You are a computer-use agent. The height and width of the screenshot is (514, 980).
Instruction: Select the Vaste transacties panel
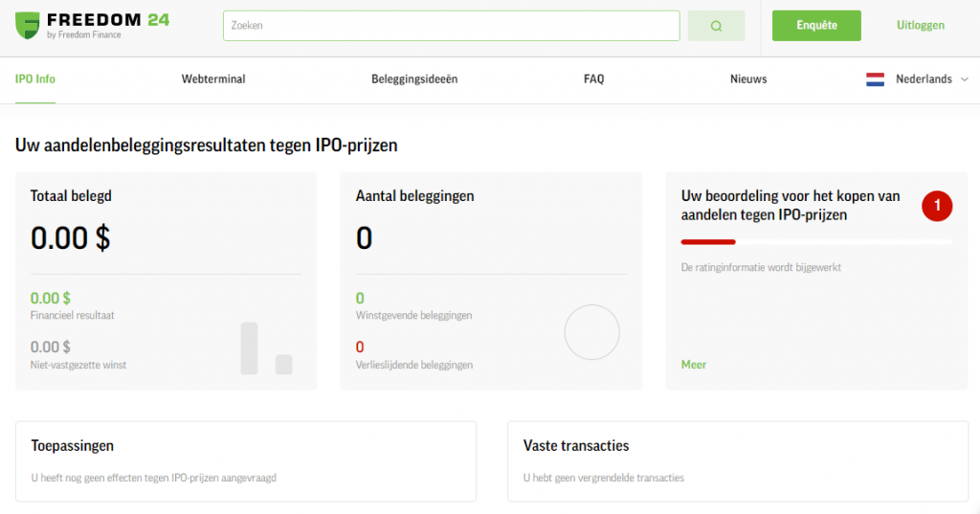(x=737, y=460)
